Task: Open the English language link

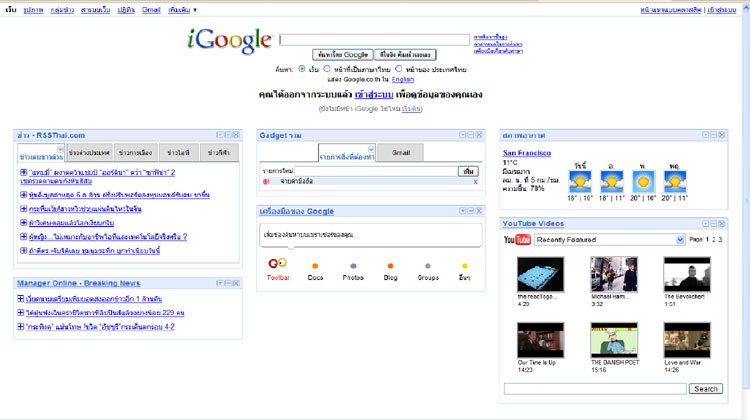Action: pyautogui.click(x=403, y=79)
